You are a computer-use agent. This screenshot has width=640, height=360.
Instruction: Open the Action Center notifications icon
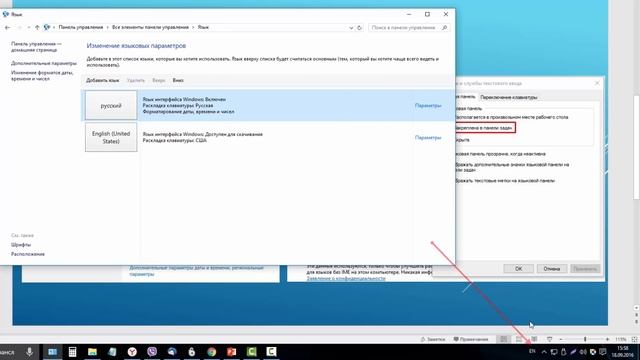point(602,352)
